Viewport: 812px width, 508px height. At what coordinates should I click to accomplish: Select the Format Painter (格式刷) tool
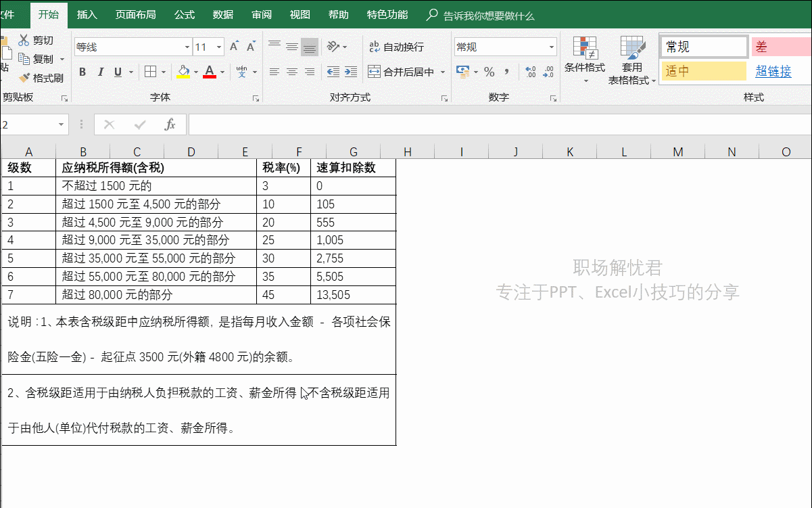tap(41, 78)
